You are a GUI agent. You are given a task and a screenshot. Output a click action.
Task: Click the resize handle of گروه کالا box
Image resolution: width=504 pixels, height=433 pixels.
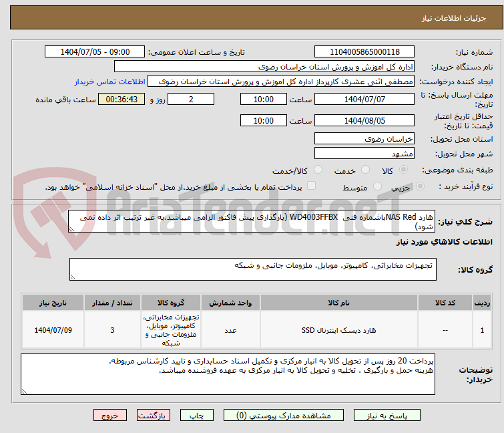(73, 277)
